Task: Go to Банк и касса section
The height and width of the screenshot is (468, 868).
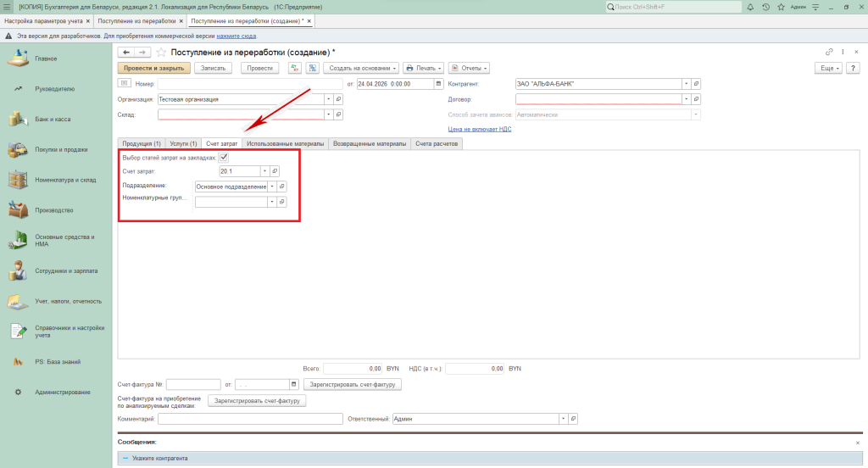Action: tap(53, 119)
